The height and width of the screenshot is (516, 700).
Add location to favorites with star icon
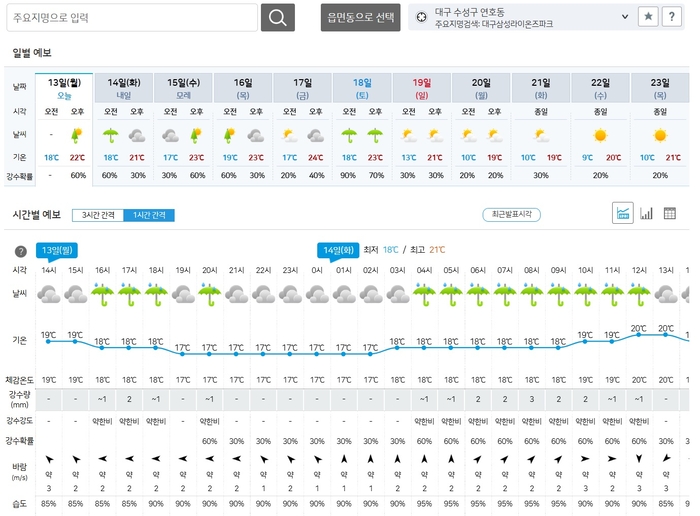[648, 17]
